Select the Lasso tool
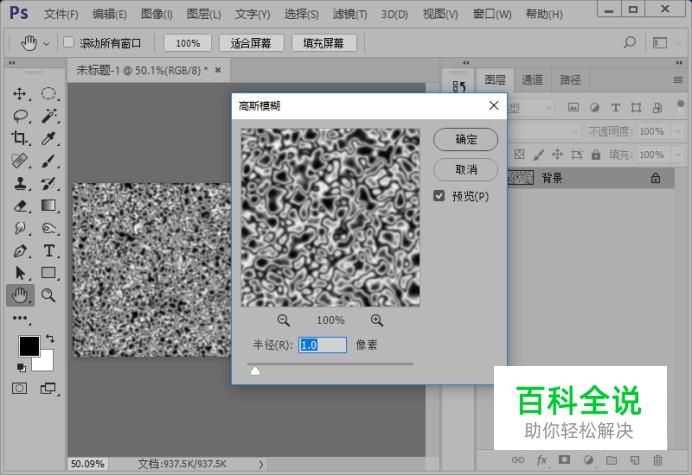692x475 pixels. (20, 116)
